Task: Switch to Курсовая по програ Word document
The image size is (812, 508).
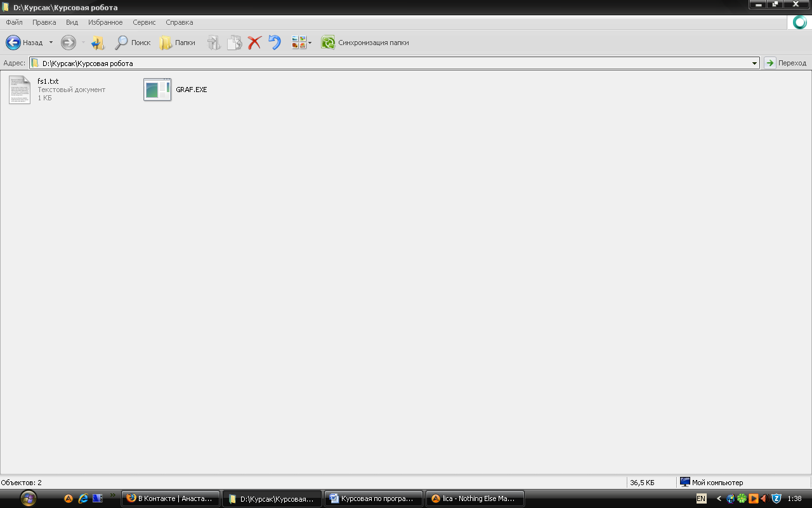Action: click(x=373, y=498)
